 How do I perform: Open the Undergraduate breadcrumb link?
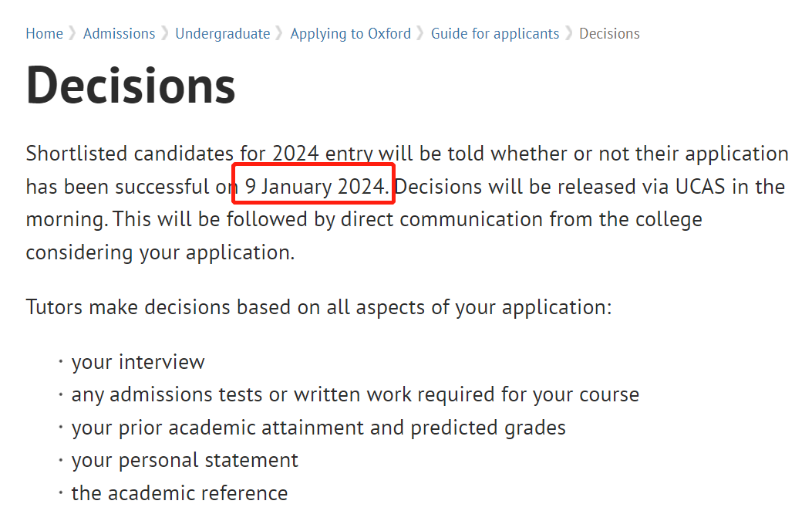(223, 34)
